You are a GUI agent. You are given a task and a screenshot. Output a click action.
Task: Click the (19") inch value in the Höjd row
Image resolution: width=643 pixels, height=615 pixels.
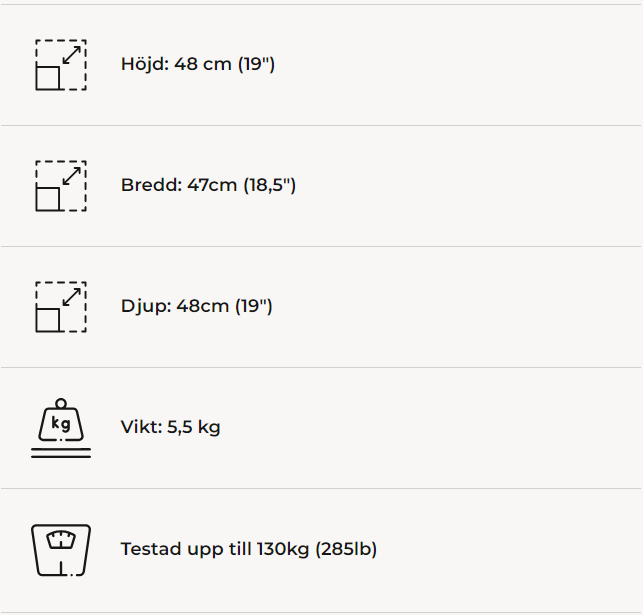pos(256,65)
